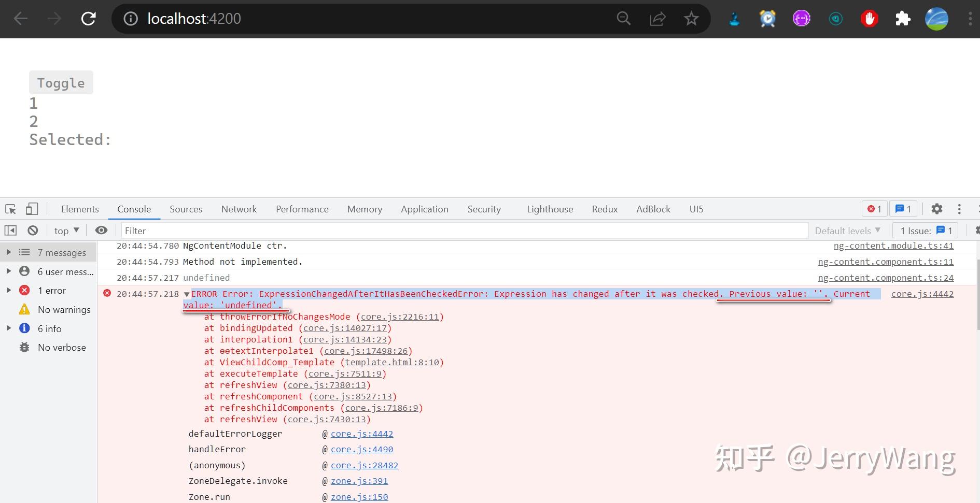
Task: Toggle the device toolbar icon
Action: pyautogui.click(x=32, y=209)
